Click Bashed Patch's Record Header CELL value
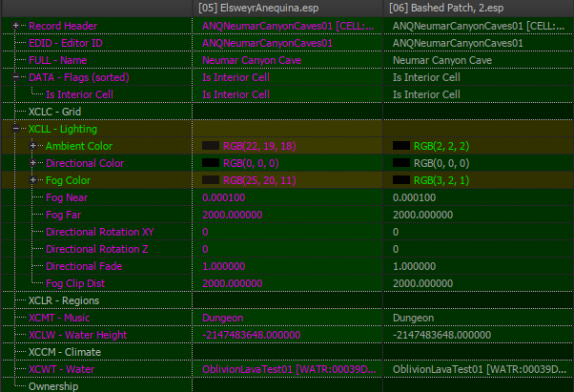Viewport: 574px width, 392px height. tap(479, 26)
